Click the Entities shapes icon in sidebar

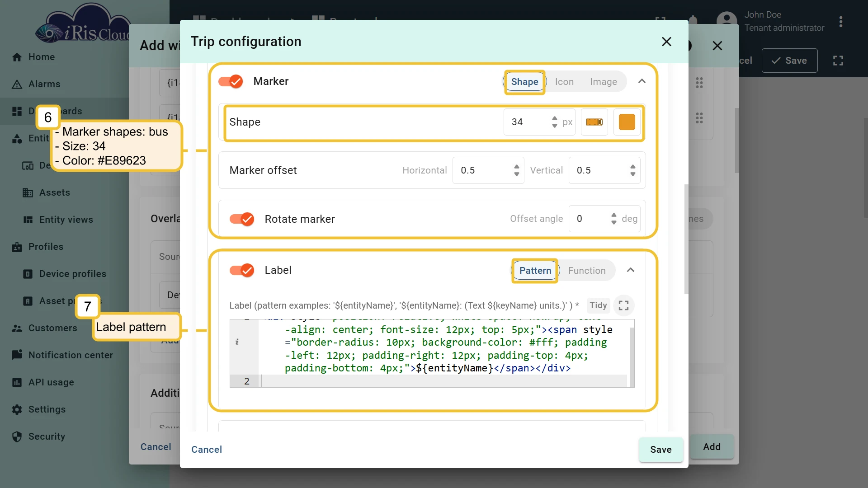click(17, 138)
